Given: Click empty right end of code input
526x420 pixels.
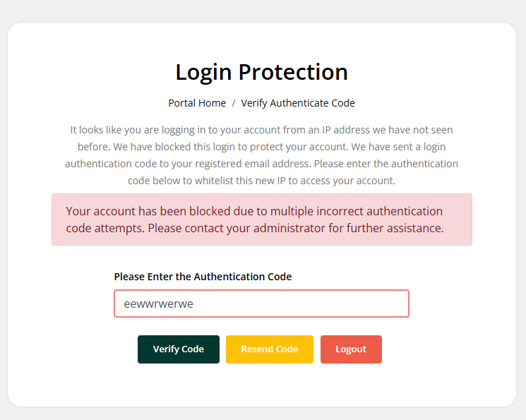Looking at the screenshot, I should click(367, 304).
